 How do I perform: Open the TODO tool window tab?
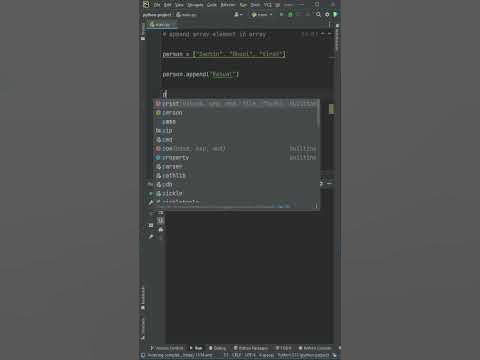tap(283, 348)
